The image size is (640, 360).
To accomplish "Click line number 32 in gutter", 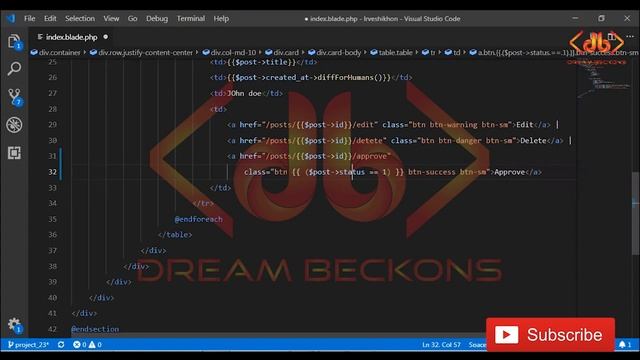I will coord(52,172).
